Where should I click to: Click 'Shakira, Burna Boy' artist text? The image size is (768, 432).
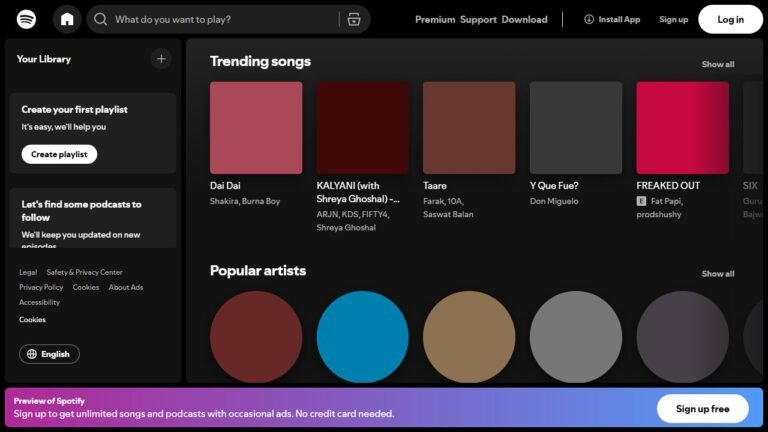[x=245, y=201]
